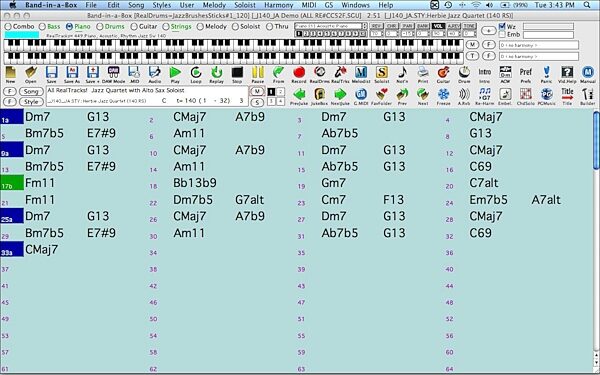Open the Re-Harm icon
The width and height of the screenshot is (600, 375).
[x=485, y=96]
